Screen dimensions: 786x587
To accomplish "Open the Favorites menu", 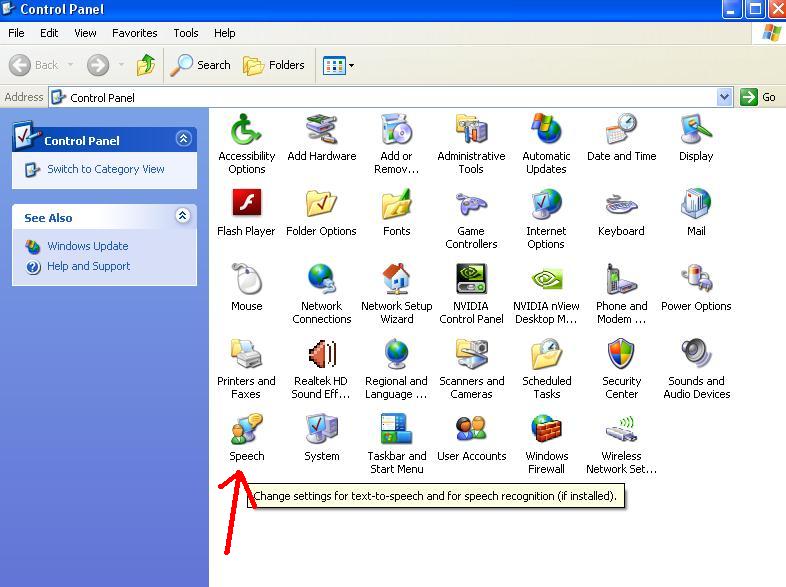I will pos(134,33).
